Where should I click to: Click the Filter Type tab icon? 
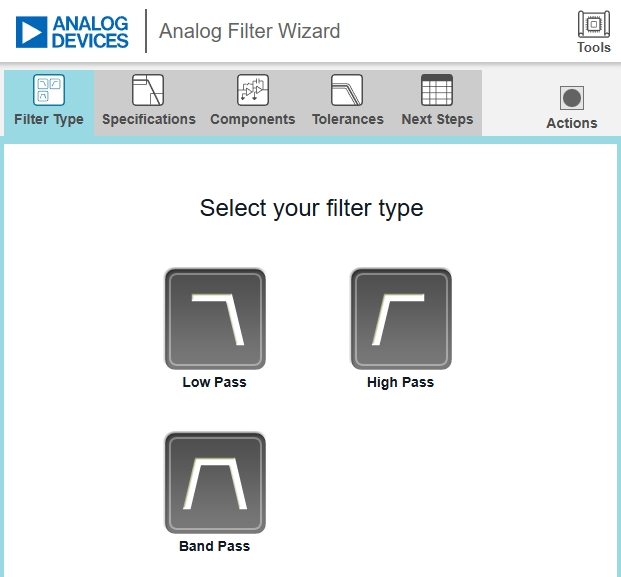(x=49, y=90)
